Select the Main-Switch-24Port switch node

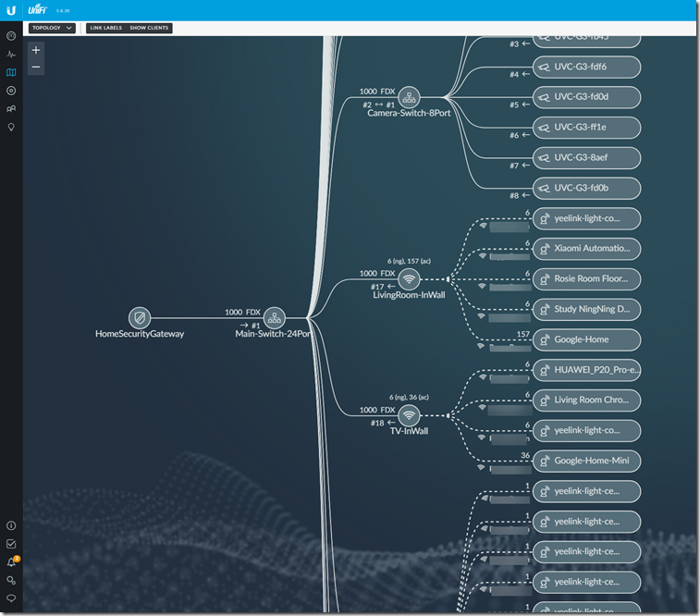coord(275,318)
